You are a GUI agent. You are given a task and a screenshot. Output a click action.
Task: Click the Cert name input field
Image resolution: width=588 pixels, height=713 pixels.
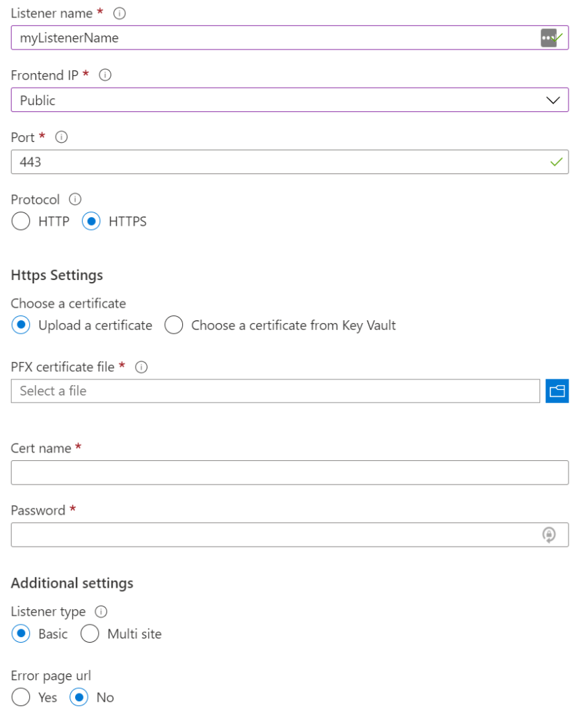click(x=289, y=473)
